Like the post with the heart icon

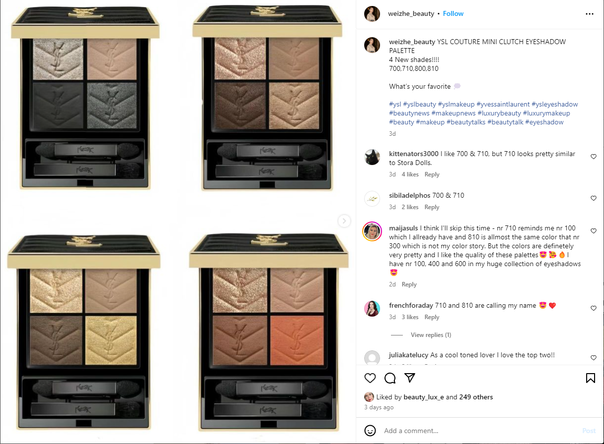tap(370, 378)
